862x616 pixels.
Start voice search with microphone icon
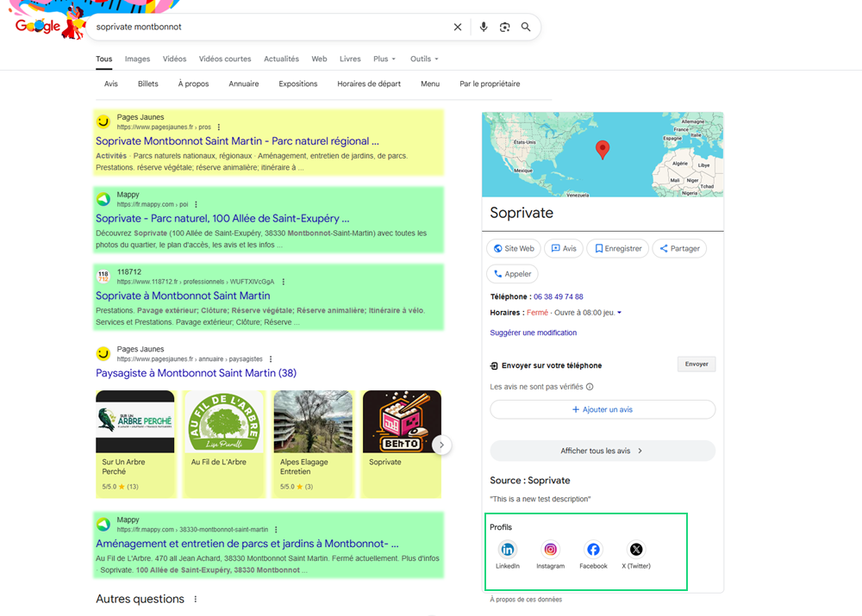pos(484,27)
